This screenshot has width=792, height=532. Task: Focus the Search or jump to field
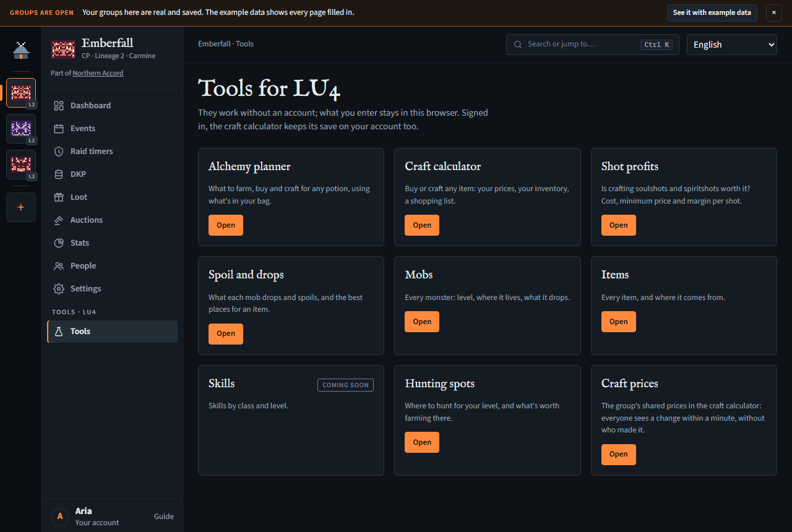click(x=593, y=45)
